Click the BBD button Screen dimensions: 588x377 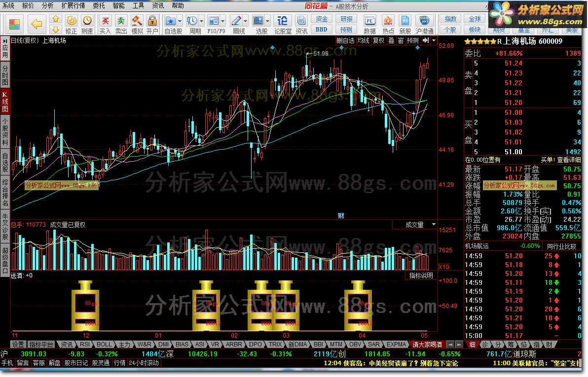point(321,29)
